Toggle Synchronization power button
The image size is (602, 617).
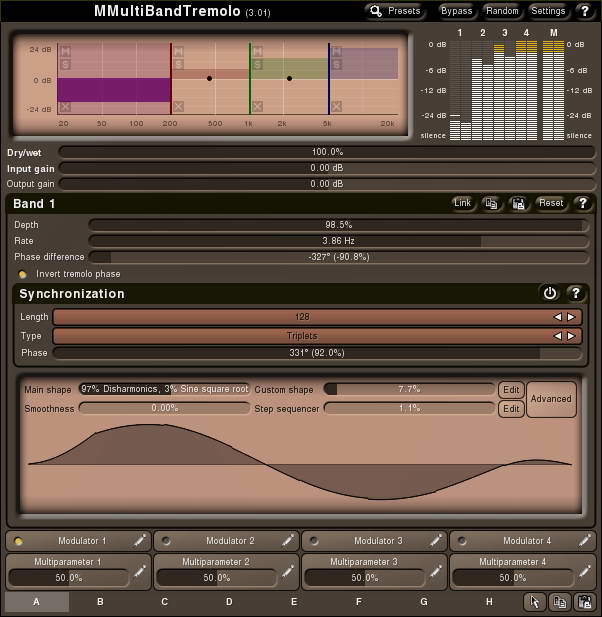(550, 294)
